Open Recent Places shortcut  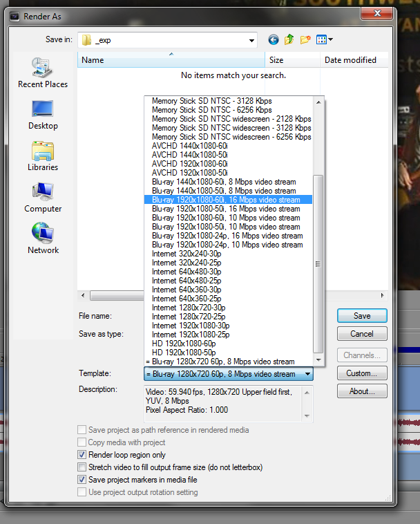pyautogui.click(x=43, y=73)
